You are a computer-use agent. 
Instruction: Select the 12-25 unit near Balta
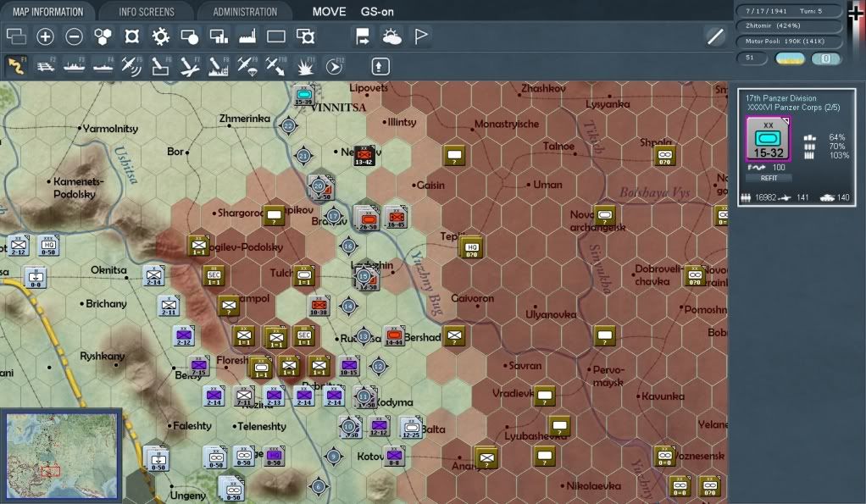410,427
